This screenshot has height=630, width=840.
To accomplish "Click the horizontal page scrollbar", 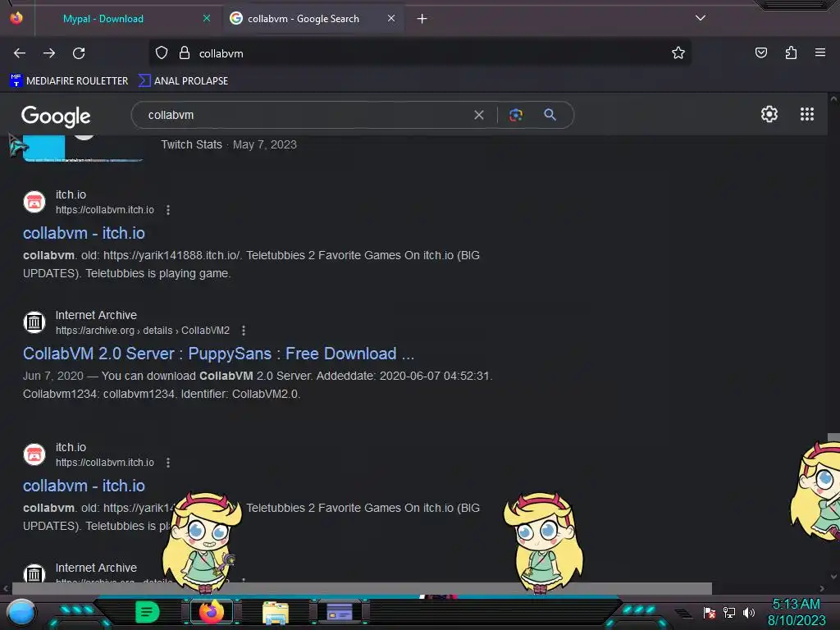I will click(x=362, y=588).
